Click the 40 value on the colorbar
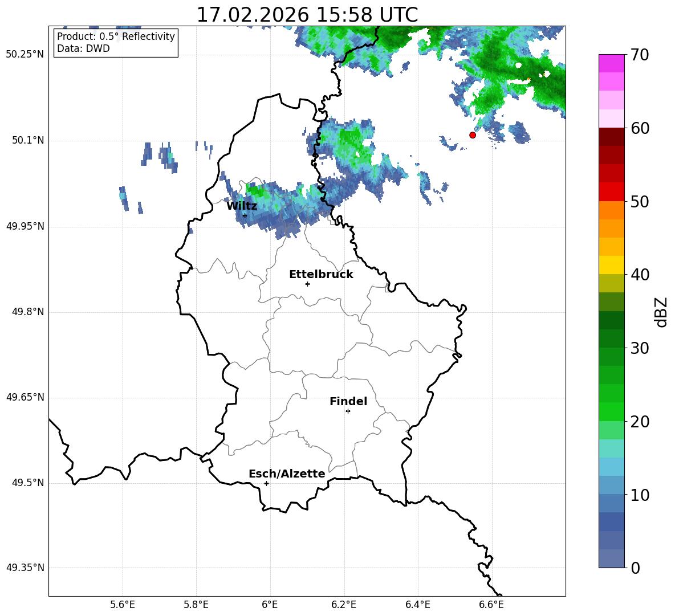The image size is (675, 616). (640, 275)
